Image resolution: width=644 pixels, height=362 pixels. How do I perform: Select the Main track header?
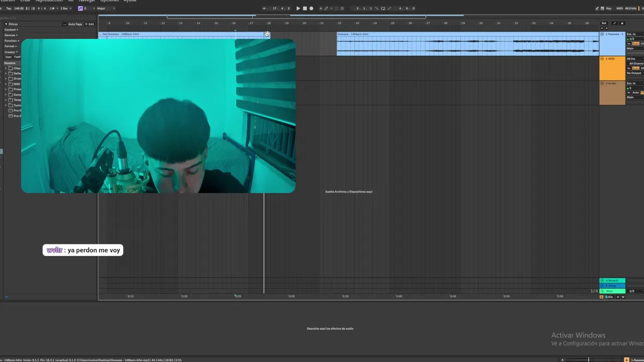pyautogui.click(x=612, y=291)
